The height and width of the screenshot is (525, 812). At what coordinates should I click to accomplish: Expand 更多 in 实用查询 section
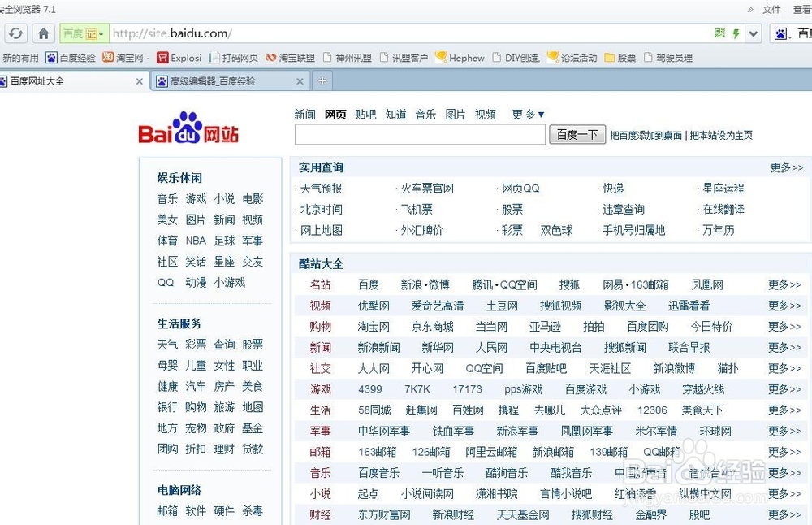click(787, 167)
